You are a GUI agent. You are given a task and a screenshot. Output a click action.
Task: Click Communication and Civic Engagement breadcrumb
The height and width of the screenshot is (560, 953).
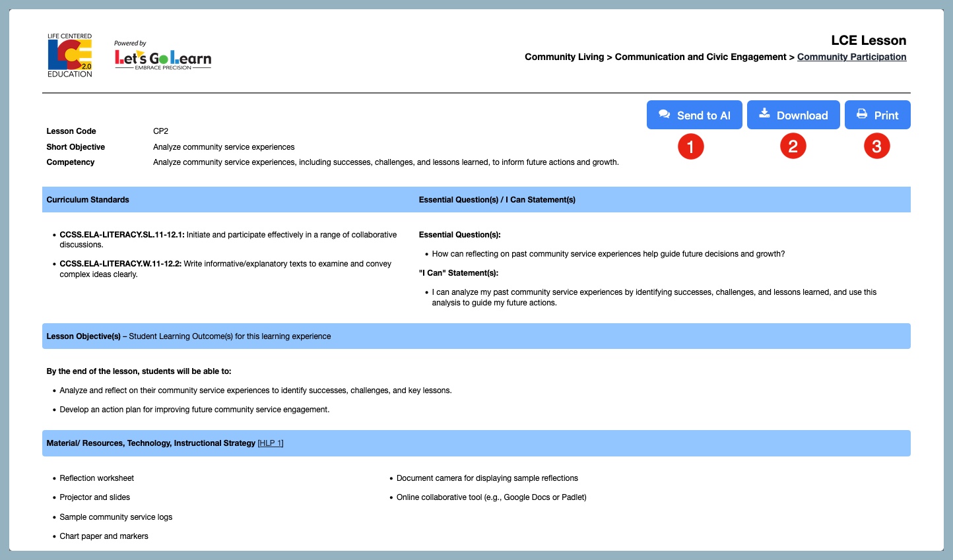pos(700,57)
